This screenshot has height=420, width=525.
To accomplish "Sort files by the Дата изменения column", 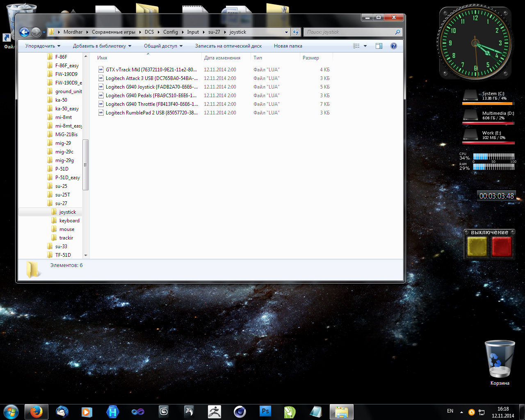I will coord(226,58).
